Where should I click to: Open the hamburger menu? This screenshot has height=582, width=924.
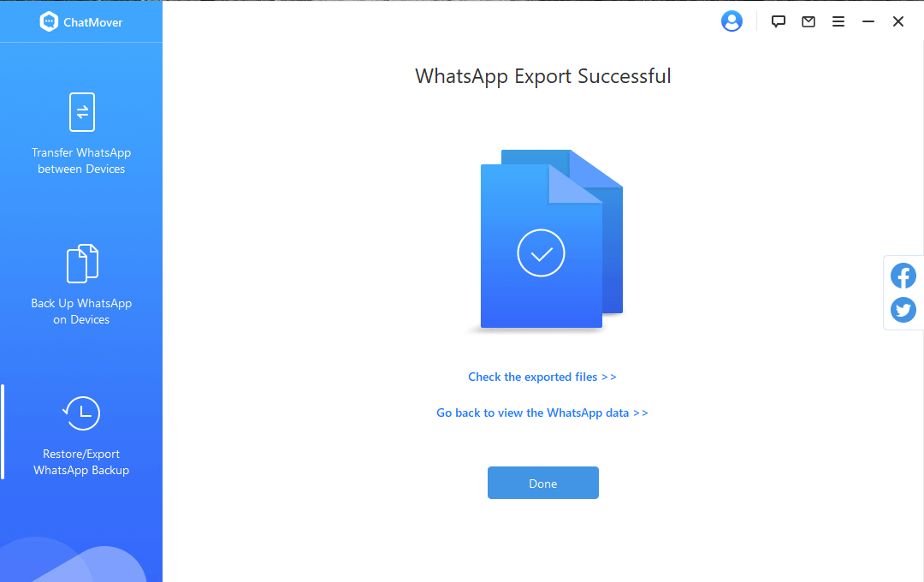[838, 21]
